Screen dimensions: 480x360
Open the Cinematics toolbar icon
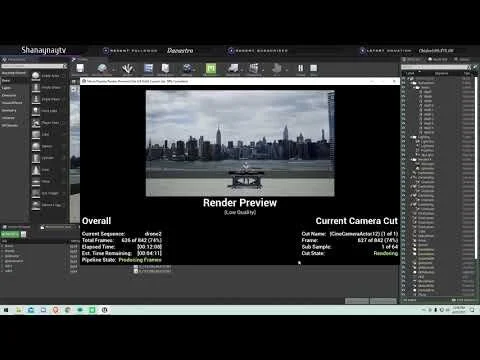pyautogui.click(x=254, y=68)
